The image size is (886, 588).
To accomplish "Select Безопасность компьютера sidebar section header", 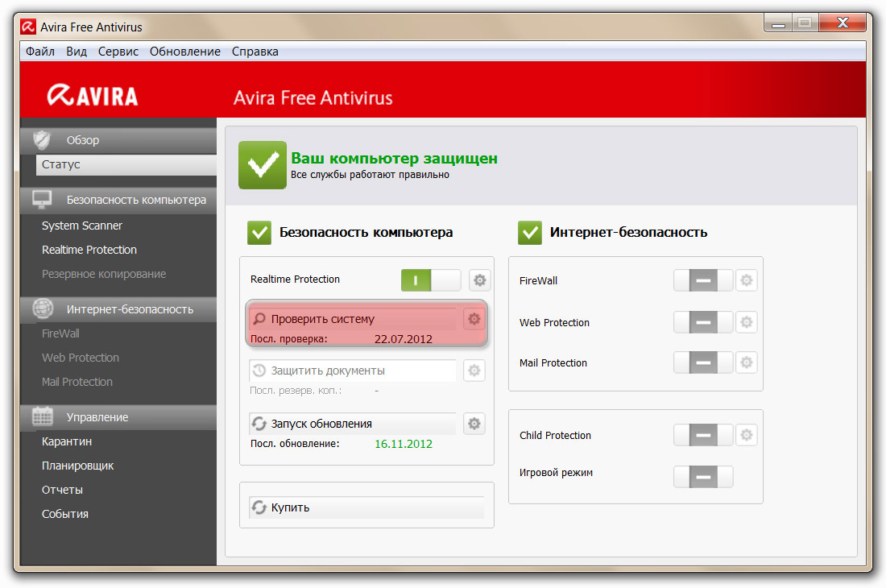I will [x=118, y=200].
